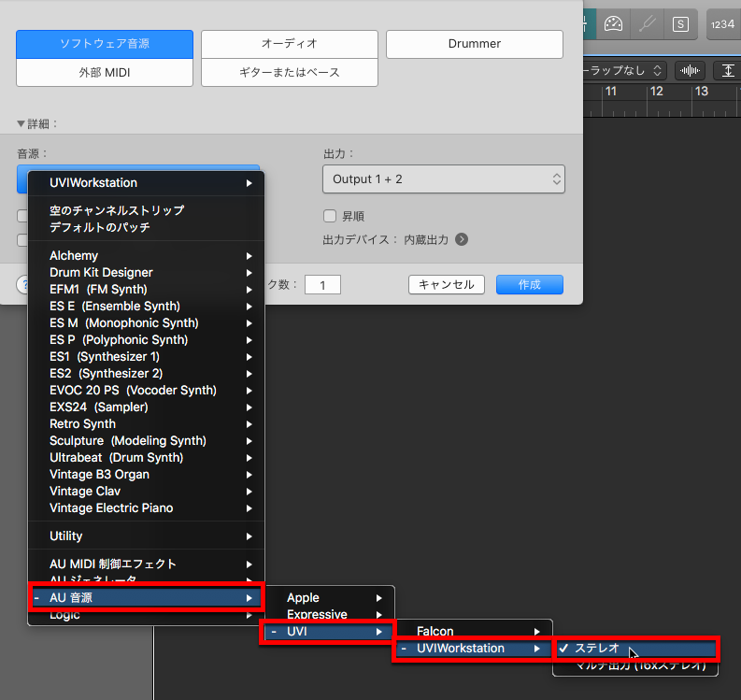Screen dimensions: 741x700
Task: Select the マルチ出力 (16xステレオ) option
Action: click(635, 666)
